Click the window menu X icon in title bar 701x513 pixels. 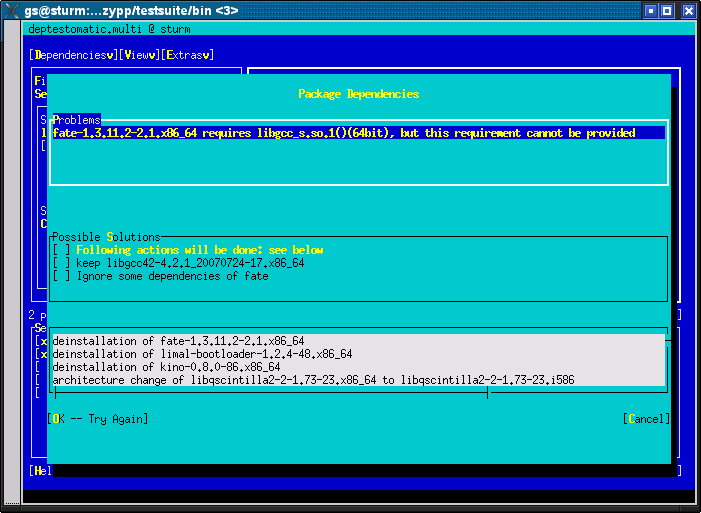pos(11,10)
